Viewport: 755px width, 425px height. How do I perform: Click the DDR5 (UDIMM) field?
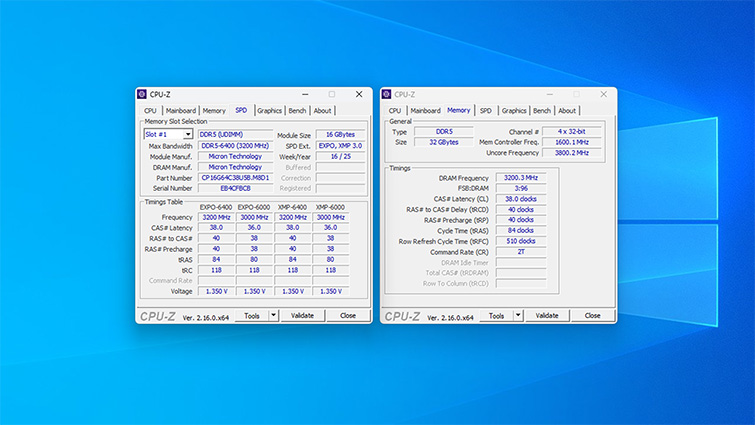(235, 134)
